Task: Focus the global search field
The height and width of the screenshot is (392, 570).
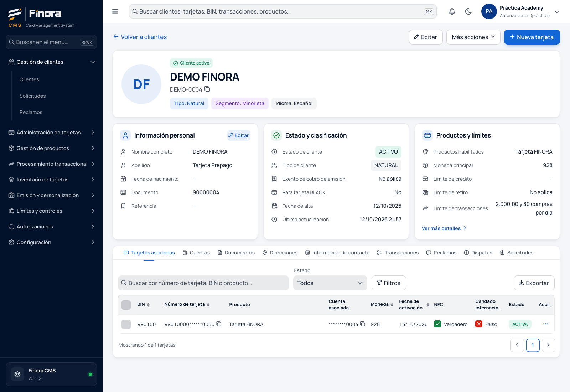Action: point(283,11)
